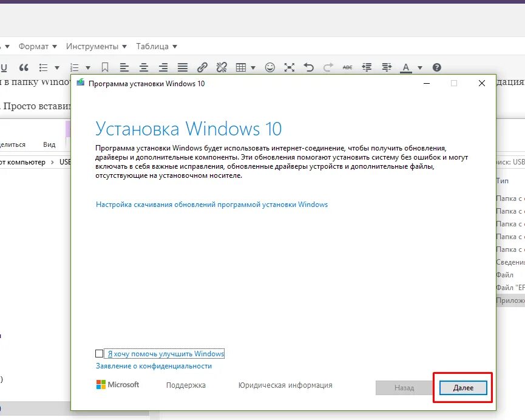Insert a table using the table icon
This screenshot has width=525, height=420.
[241, 67]
